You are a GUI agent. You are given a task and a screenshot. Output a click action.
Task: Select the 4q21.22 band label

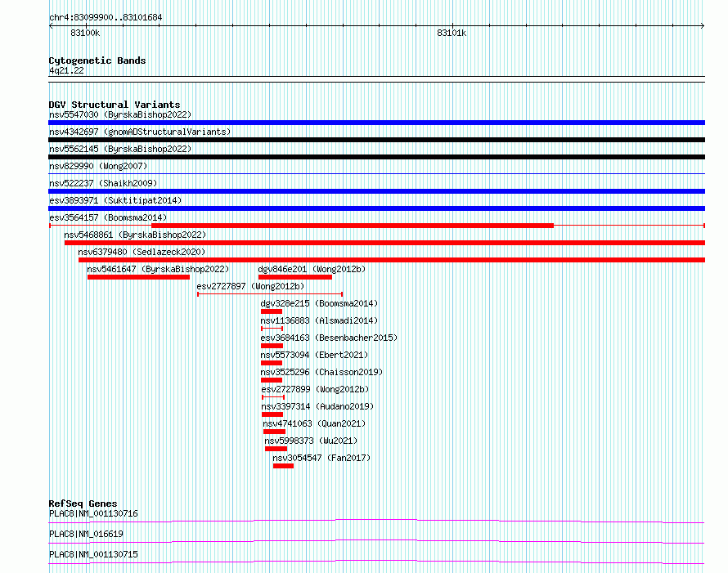66,70
